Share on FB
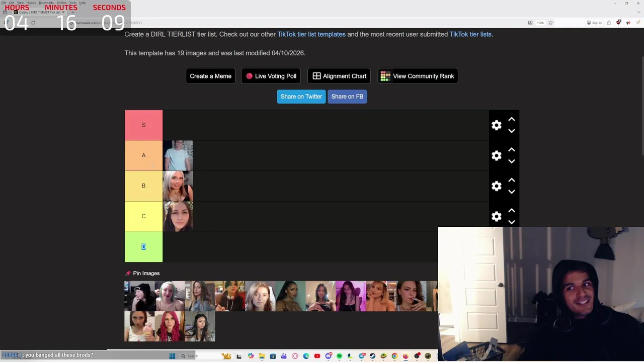Image resolution: width=644 pixels, height=362 pixels. coord(347,97)
